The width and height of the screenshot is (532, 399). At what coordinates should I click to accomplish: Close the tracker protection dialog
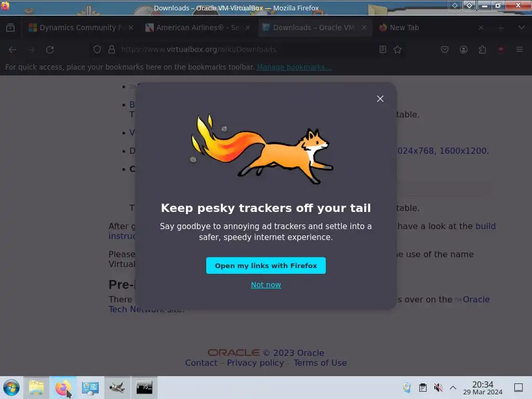tap(380, 99)
